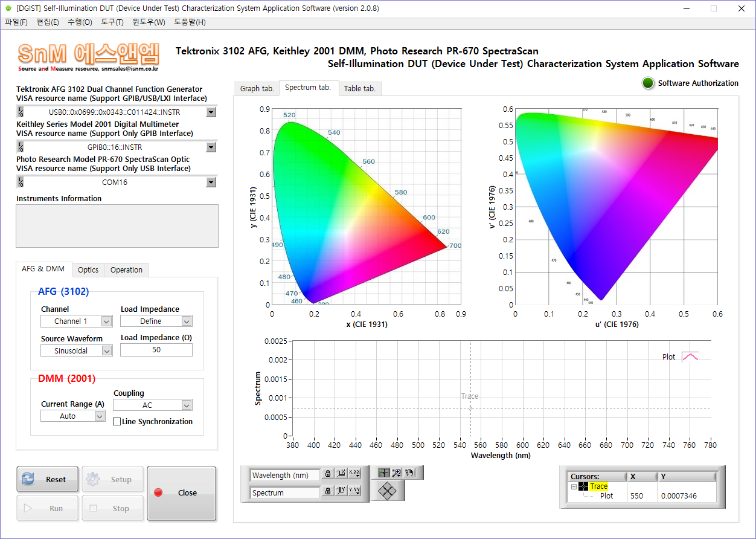The height and width of the screenshot is (539, 756).
Task: Open the Source Waveform Sinusoidal dropdown
Action: pos(106,350)
